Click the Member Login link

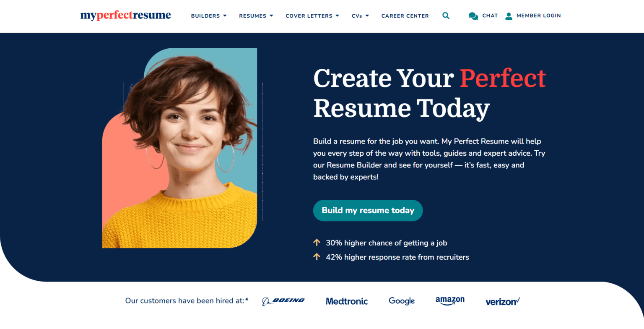click(539, 16)
